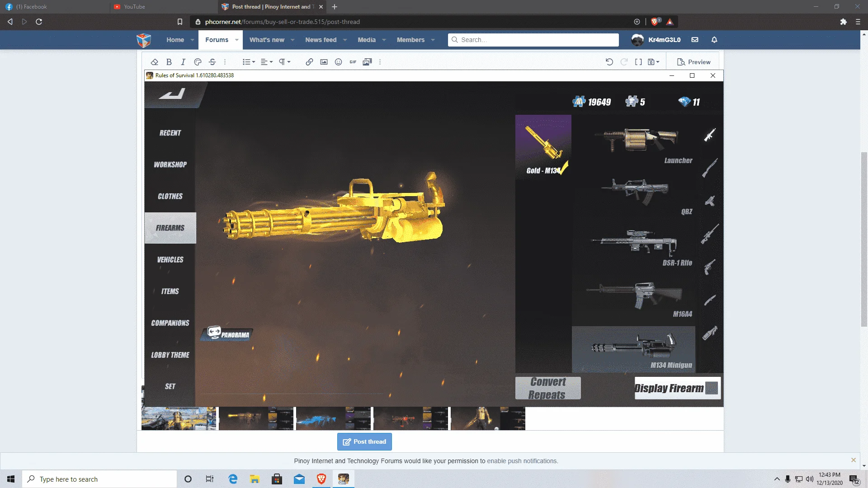Open the Windows Start menu
Viewport: 868px width, 488px height.
(x=11, y=479)
